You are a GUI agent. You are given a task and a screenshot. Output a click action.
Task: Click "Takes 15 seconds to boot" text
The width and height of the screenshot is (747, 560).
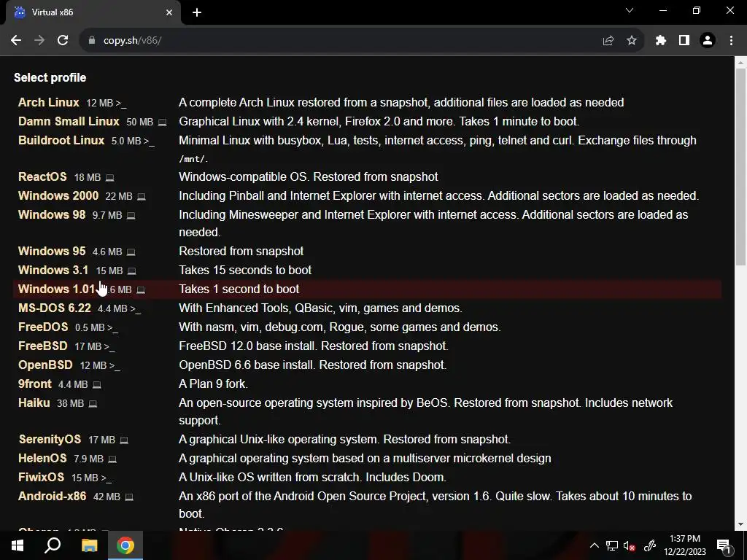[245, 270]
